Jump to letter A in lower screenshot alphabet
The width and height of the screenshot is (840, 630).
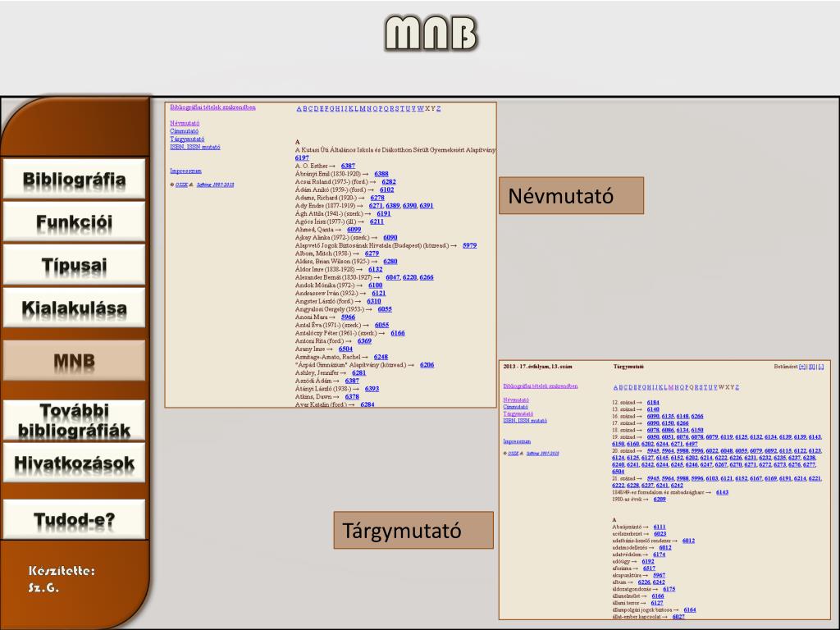click(x=615, y=387)
